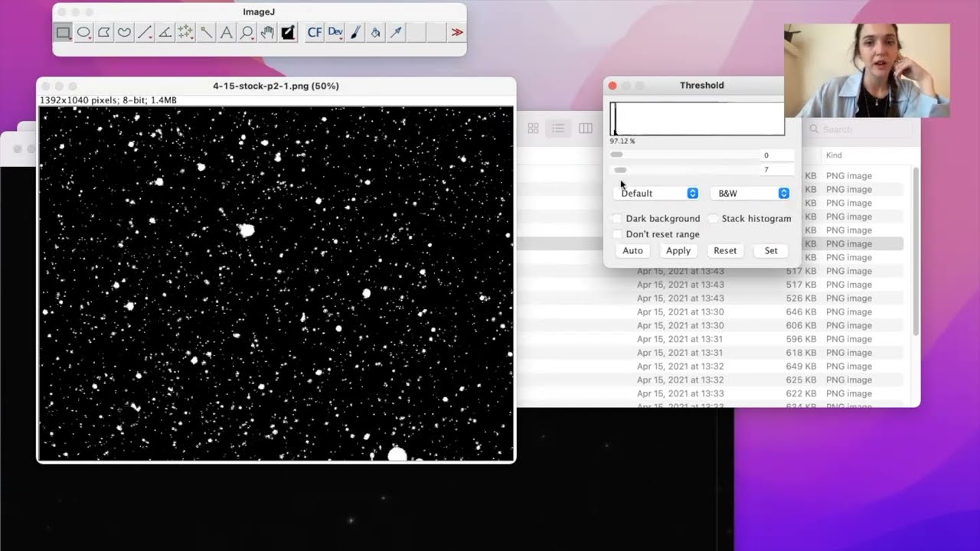The image size is (980, 551).
Task: Select the Arrow tool
Action: [396, 32]
